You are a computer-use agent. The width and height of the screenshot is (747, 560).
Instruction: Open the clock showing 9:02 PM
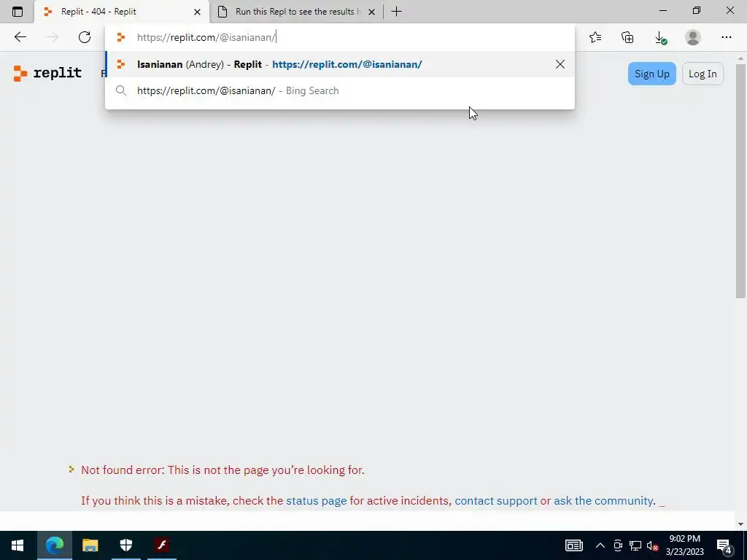tap(684, 545)
